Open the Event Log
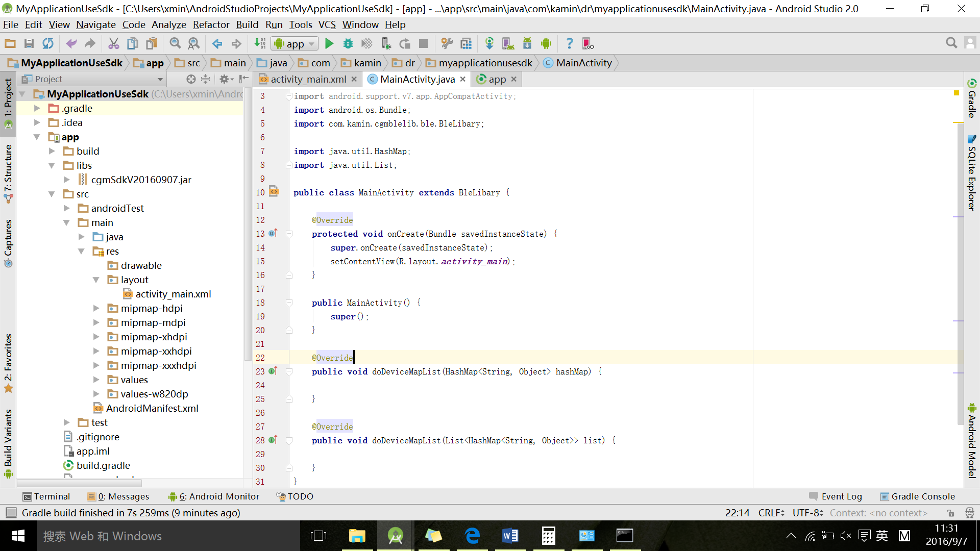The width and height of the screenshot is (980, 551). click(836, 496)
